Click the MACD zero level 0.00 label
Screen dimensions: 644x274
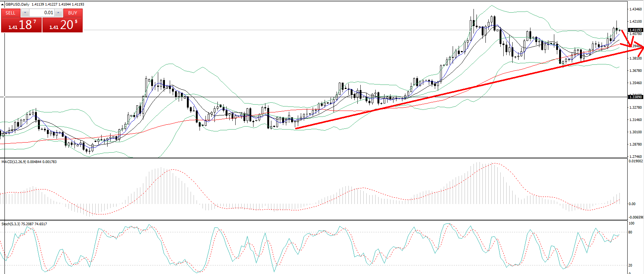(x=632, y=204)
